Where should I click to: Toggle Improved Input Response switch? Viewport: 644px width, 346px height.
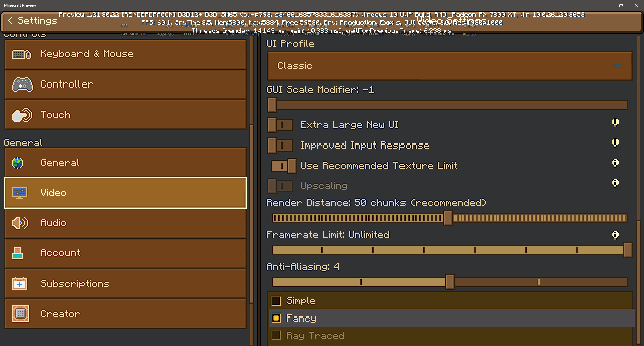coord(280,146)
